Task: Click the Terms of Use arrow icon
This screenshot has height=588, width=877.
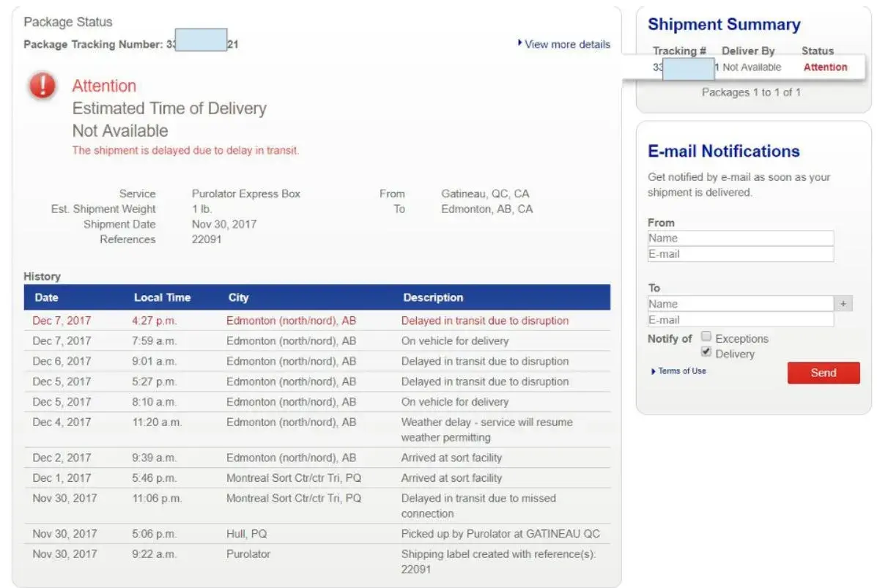Action: (x=653, y=372)
